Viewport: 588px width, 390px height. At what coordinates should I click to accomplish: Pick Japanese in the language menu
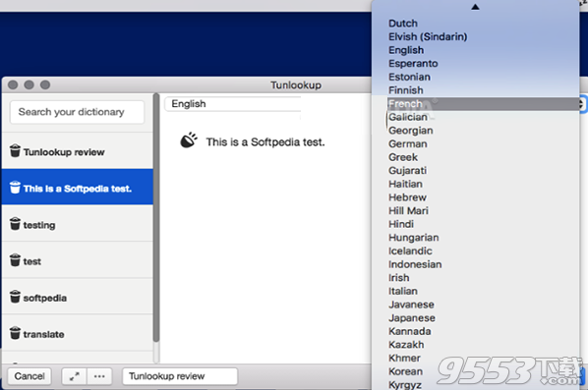tap(412, 317)
